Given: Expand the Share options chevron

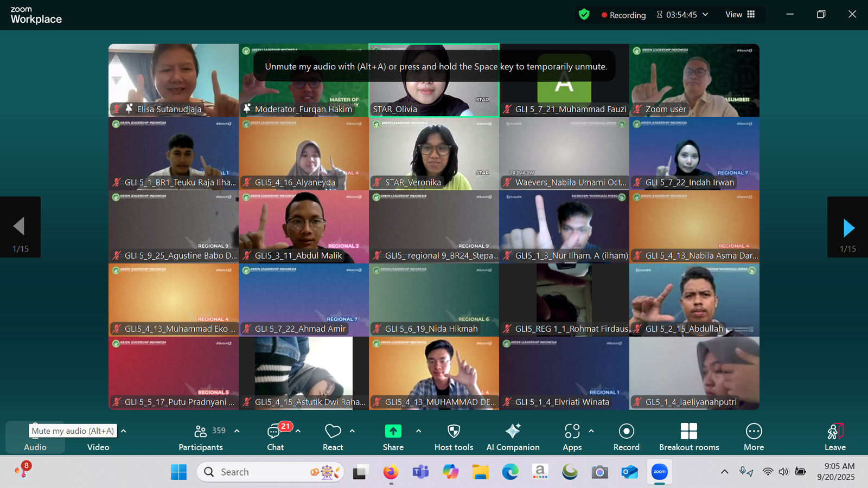Looking at the screenshot, I should pos(418,431).
